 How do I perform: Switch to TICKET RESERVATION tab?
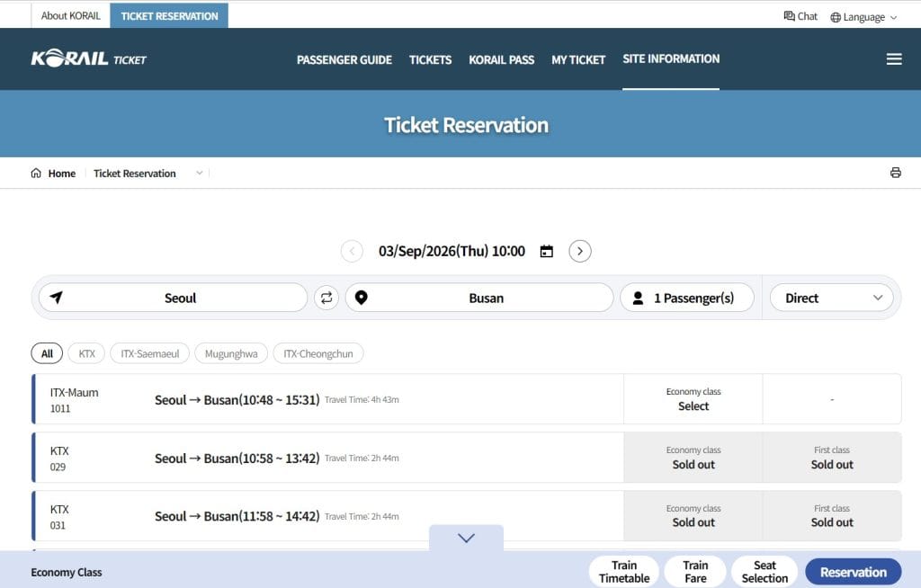pyautogui.click(x=169, y=16)
